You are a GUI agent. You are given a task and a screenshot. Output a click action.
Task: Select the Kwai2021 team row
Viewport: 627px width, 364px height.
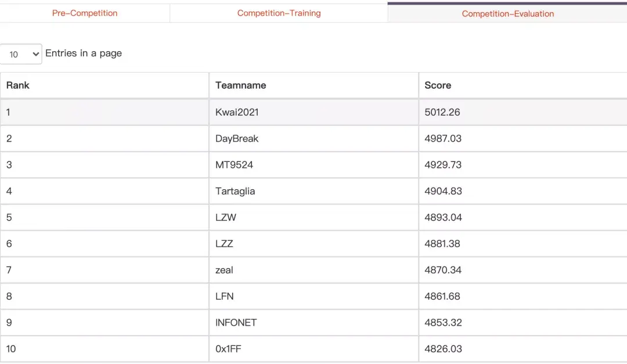coord(237,112)
